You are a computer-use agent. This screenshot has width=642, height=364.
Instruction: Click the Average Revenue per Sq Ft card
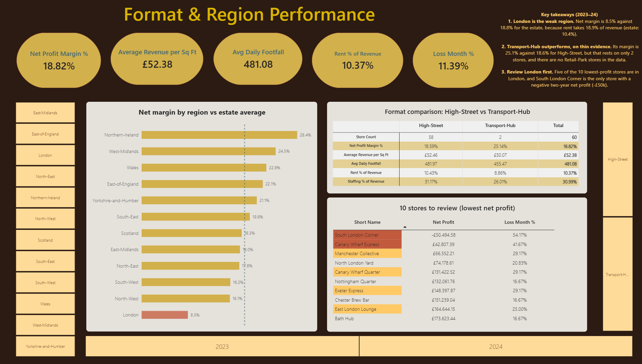[157, 59]
